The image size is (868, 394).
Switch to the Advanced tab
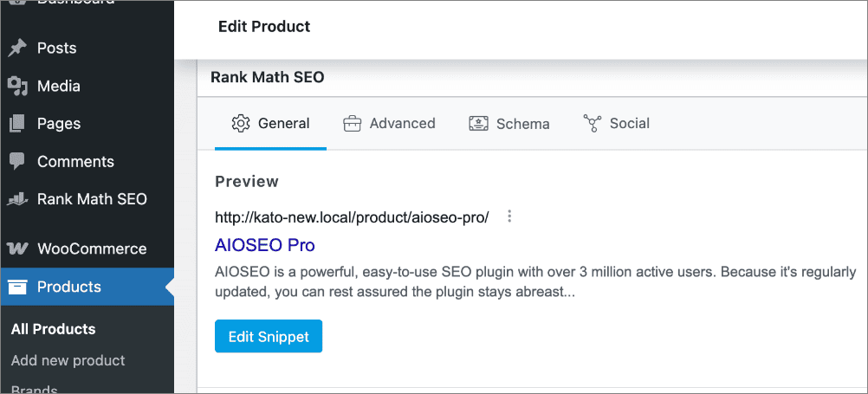(x=389, y=124)
